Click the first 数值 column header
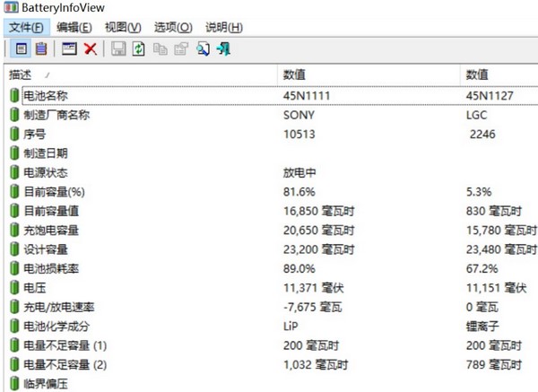 tap(369, 74)
